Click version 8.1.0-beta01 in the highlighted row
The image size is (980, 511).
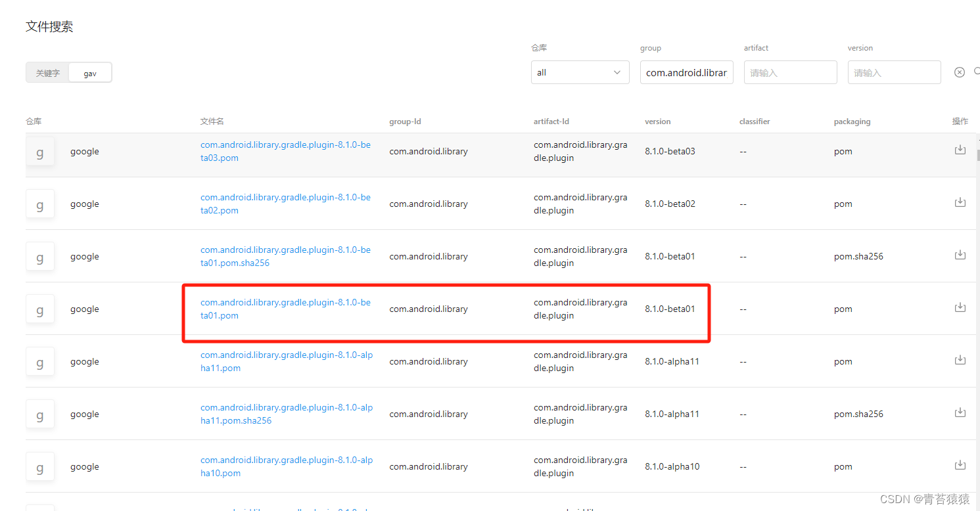pos(670,309)
